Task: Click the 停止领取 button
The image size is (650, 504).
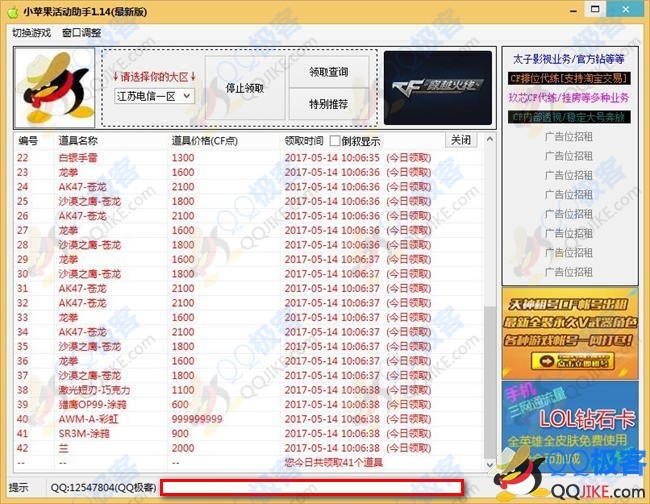Action: (245, 88)
